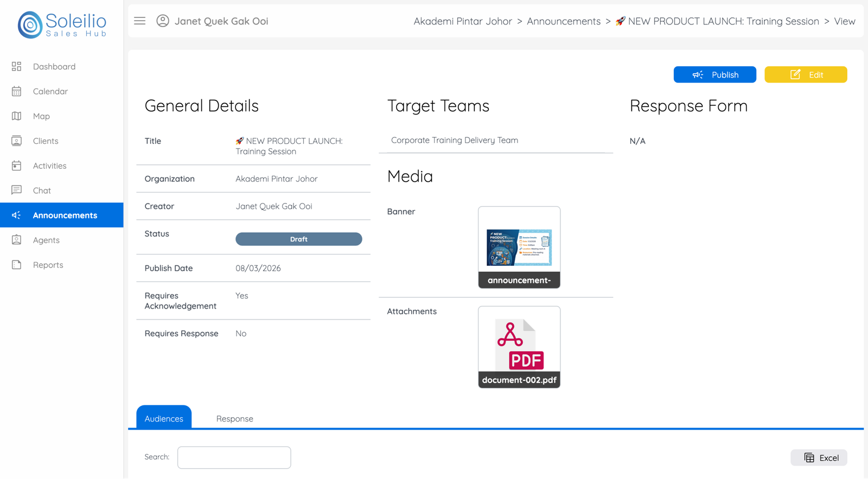Click the Clients icon in sidebar
The image size is (868, 479).
click(17, 141)
